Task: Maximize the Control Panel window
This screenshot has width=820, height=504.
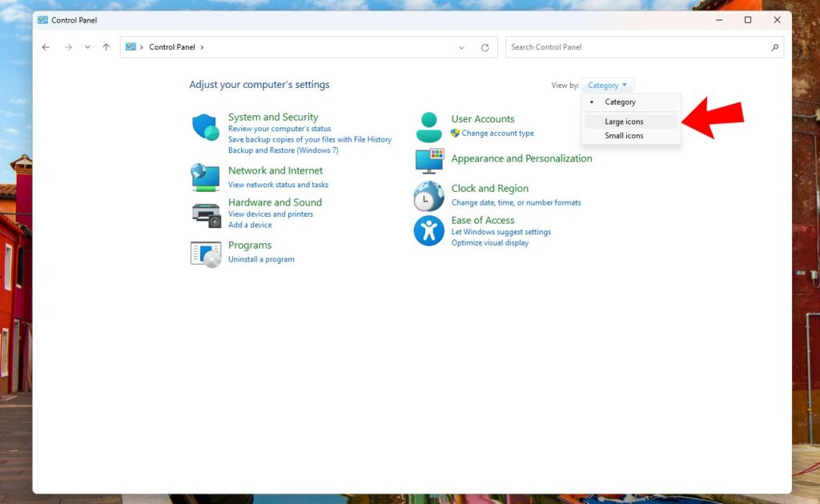Action: [748, 20]
